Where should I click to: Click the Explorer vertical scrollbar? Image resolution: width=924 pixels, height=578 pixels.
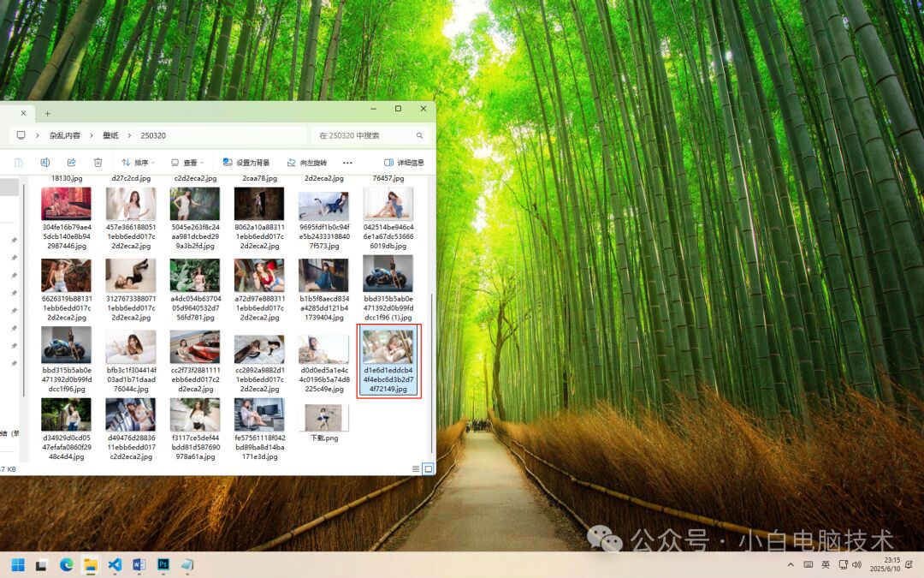[433, 372]
